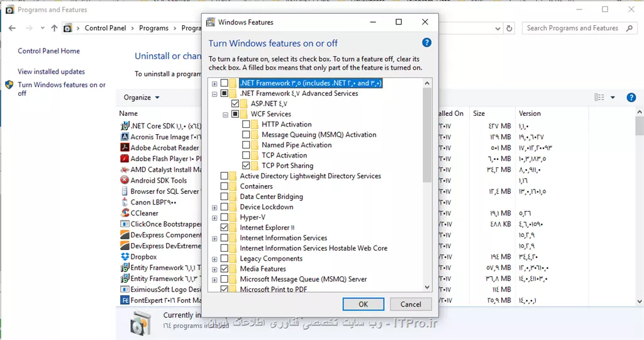This screenshot has height=340, width=644.
Task: Click the refresh button in address bar
Action: [x=509, y=28]
